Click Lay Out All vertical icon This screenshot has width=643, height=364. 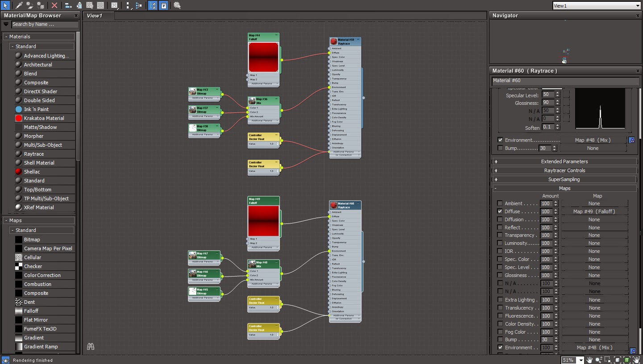tap(128, 5)
